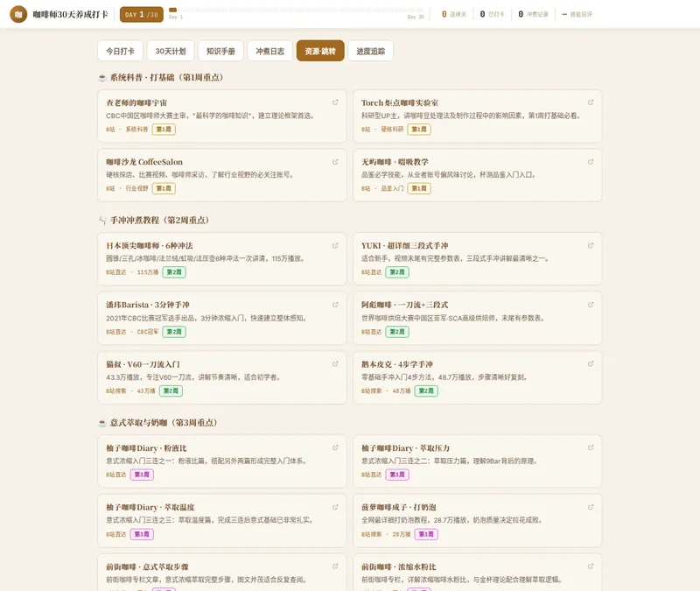Click 43万播 label on 猫叔 card
The height and width of the screenshot is (591, 700).
click(146, 390)
